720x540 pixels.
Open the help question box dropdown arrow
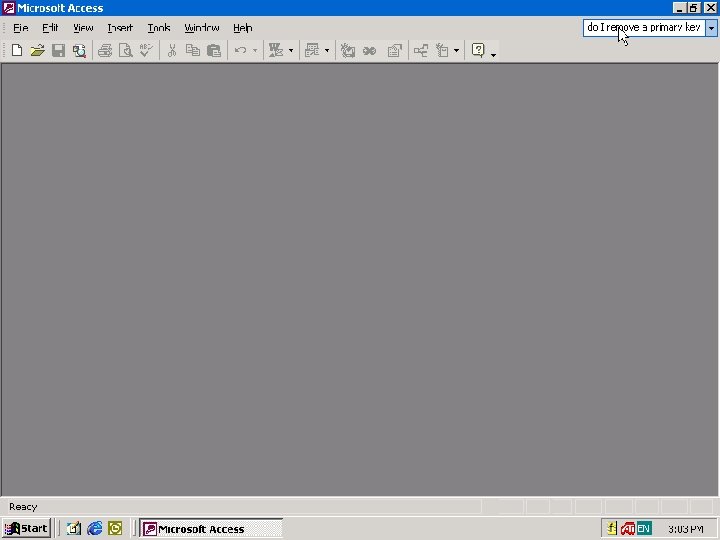tap(711, 28)
